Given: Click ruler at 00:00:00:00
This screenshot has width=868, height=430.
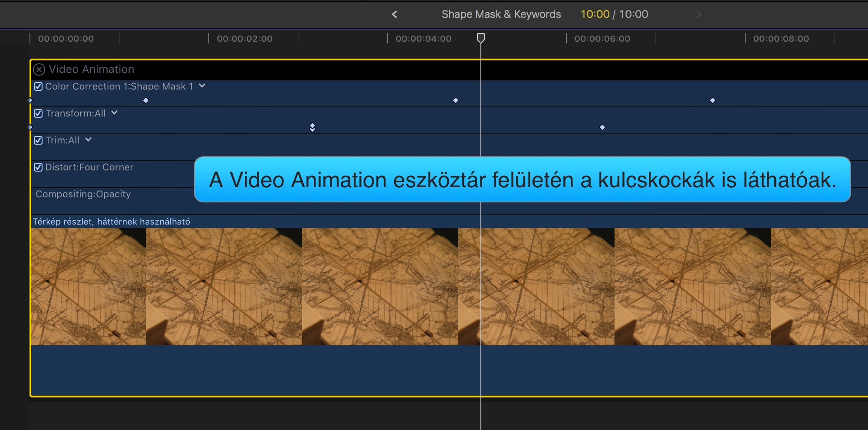Looking at the screenshot, I should click(x=66, y=39).
